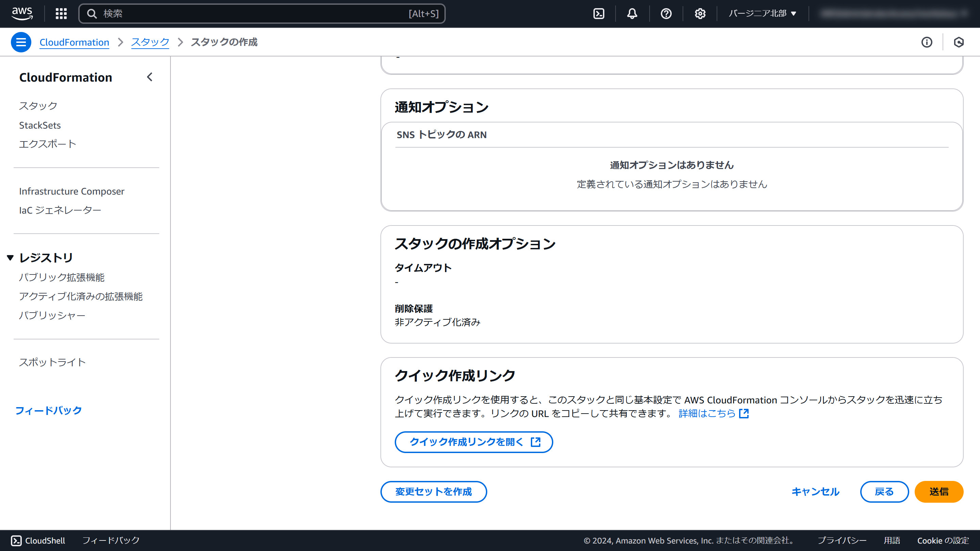
Task: Launch CloudShell from the top bar terminal icon
Action: (599, 13)
